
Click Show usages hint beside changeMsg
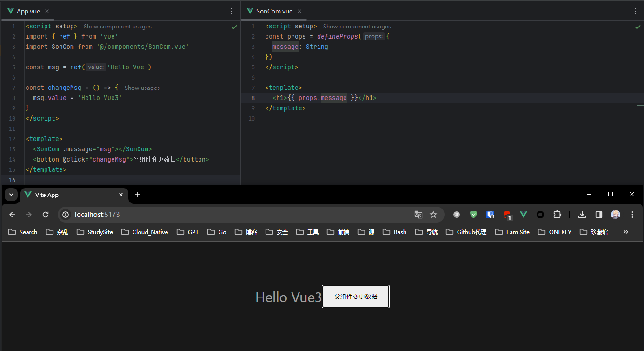point(142,88)
